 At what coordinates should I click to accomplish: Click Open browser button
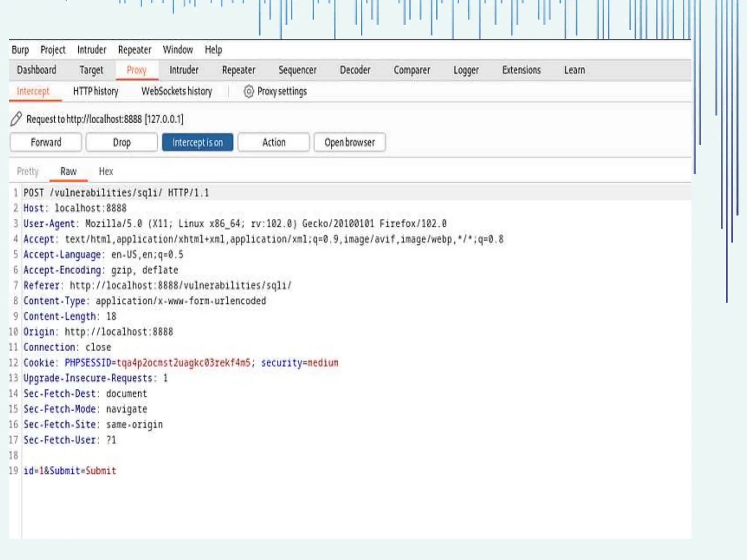[349, 142]
